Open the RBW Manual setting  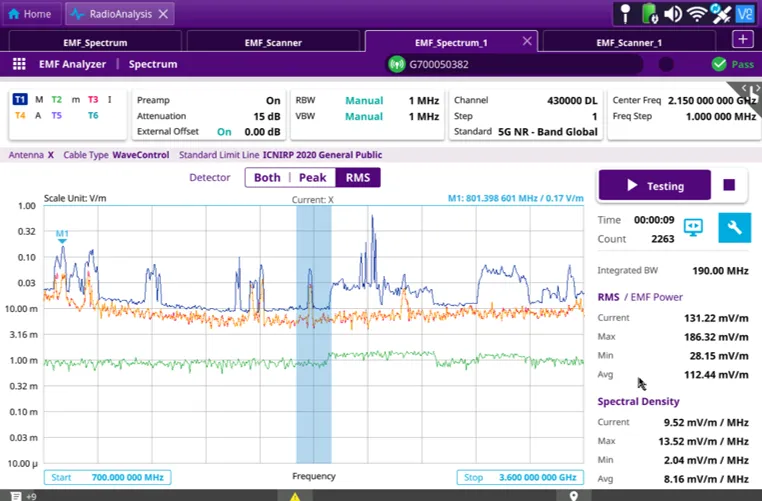point(364,100)
